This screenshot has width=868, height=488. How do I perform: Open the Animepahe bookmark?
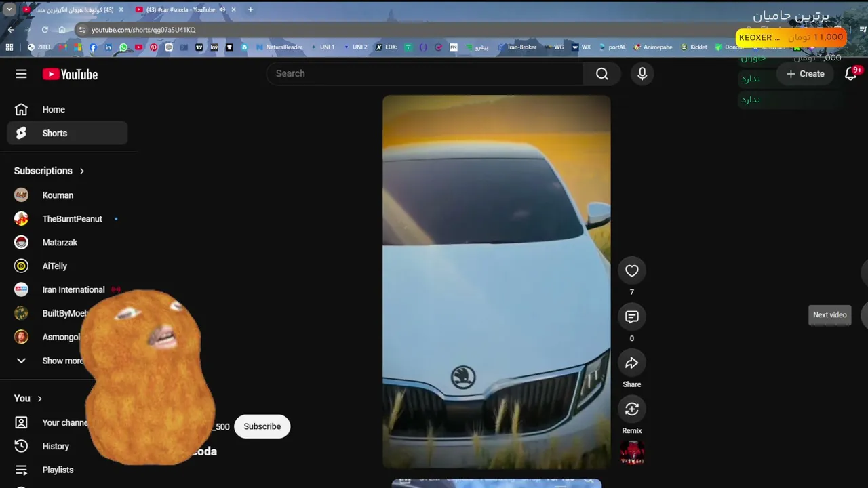point(653,47)
